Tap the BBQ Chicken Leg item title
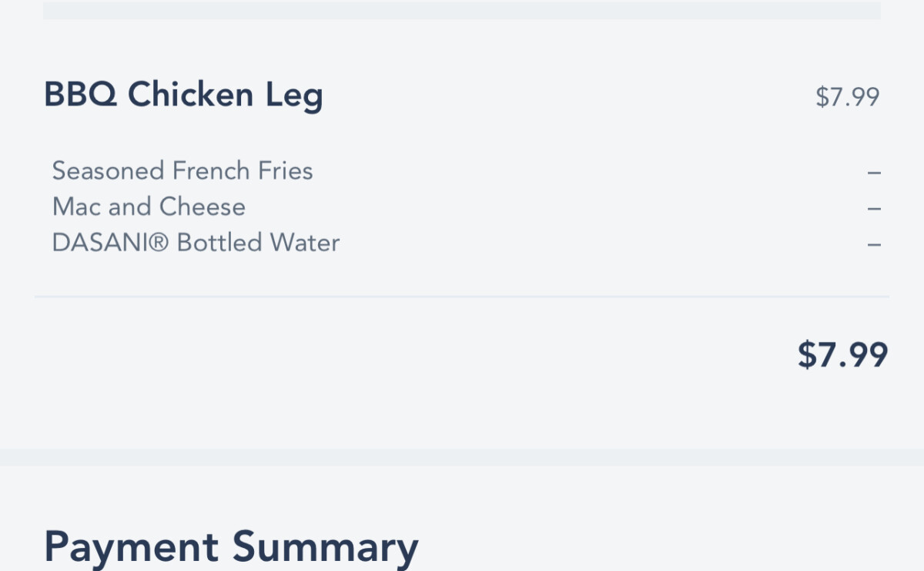This screenshot has height=571, width=924. [x=183, y=95]
